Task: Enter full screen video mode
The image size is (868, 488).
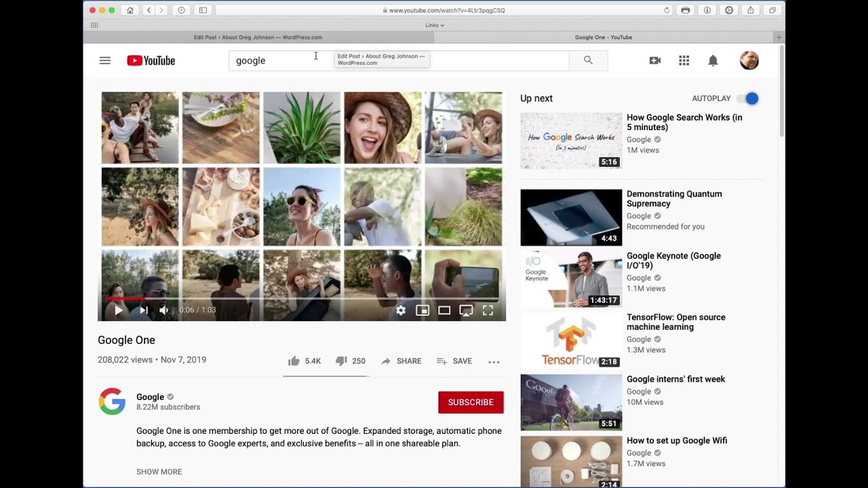Action: [x=488, y=310]
